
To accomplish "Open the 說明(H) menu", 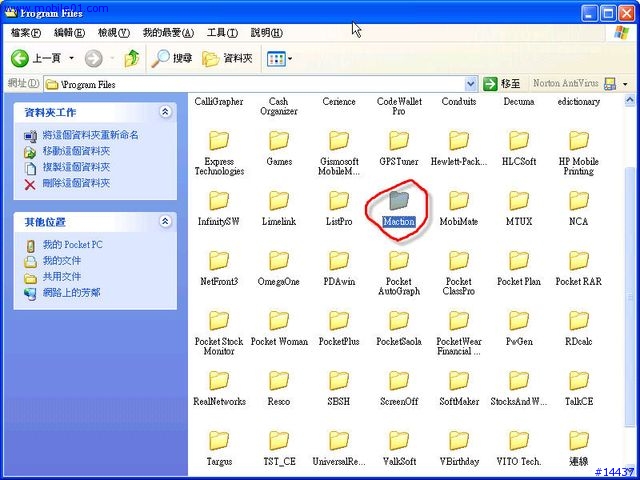I will 267,33.
